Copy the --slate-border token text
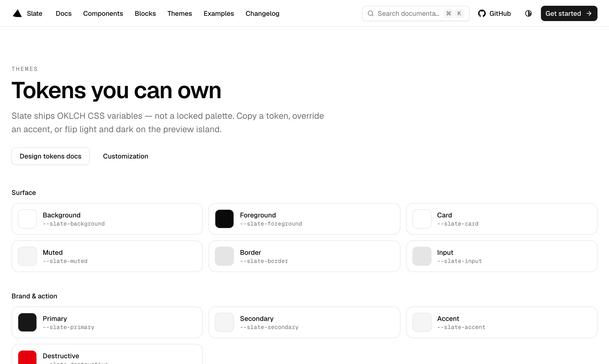Viewport: 609px width, 364px height. point(264,261)
